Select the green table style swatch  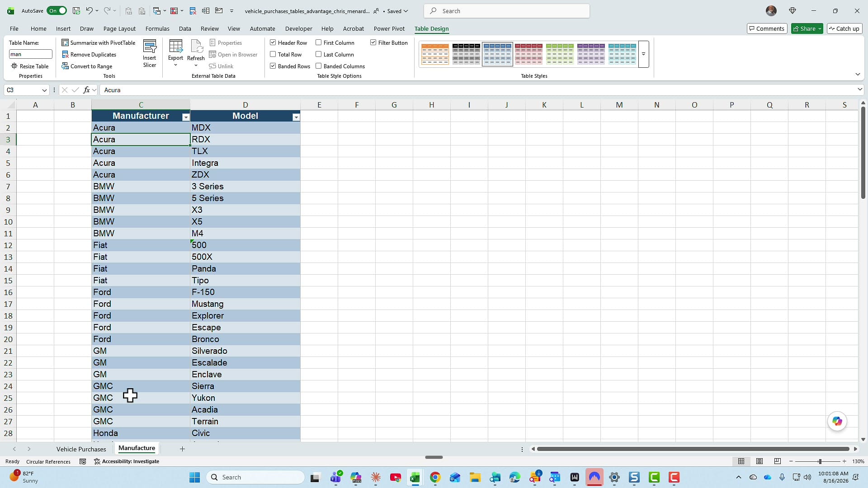point(560,54)
